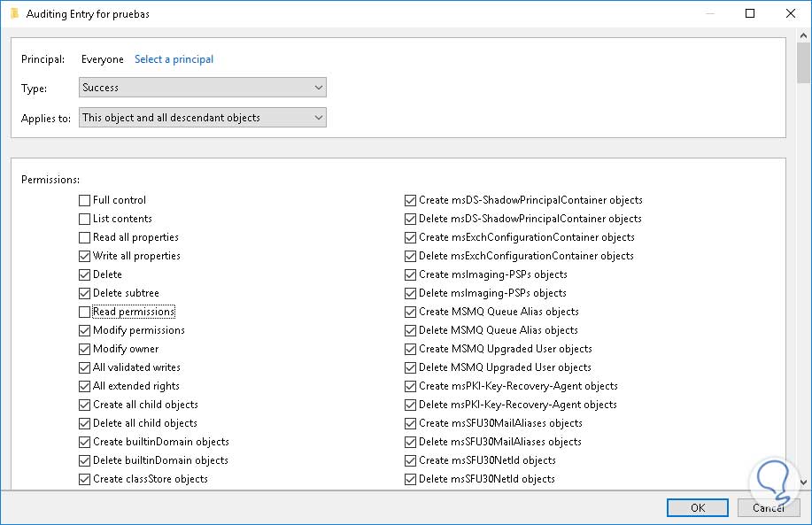Tick the Read permissions checkbox
This screenshot has width=812, height=525.
click(85, 312)
